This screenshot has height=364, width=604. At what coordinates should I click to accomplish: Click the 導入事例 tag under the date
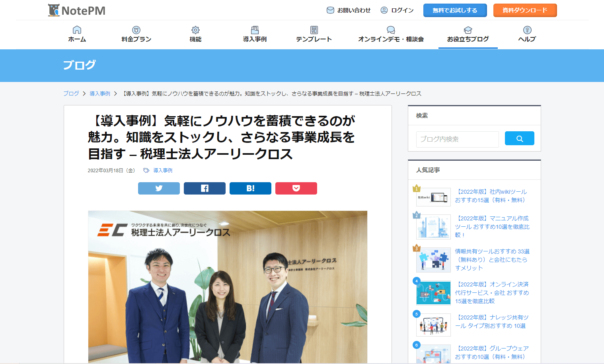pos(163,170)
